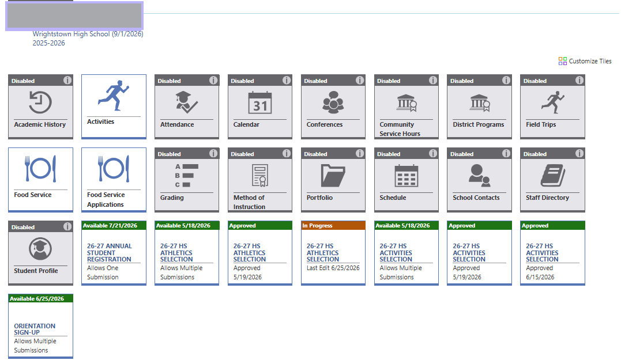Show info for disabled Field Trips tile
The height and width of the screenshot is (364, 621).
coord(579,80)
